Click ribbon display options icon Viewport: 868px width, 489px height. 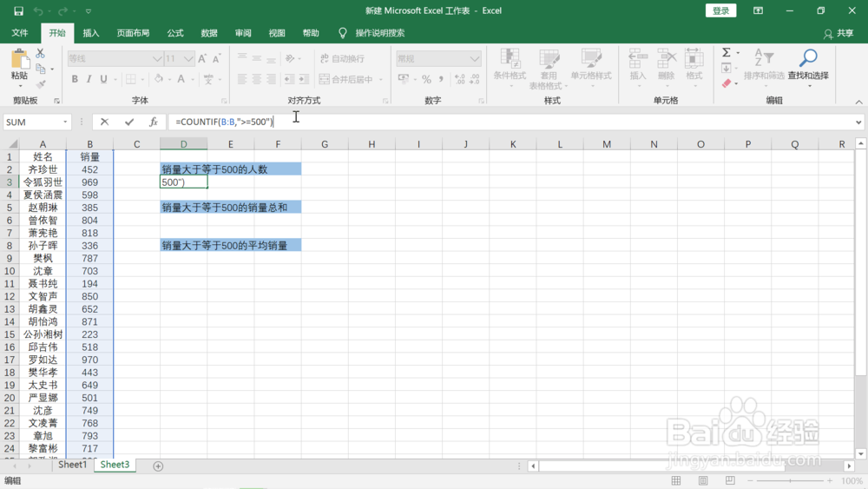click(x=758, y=10)
